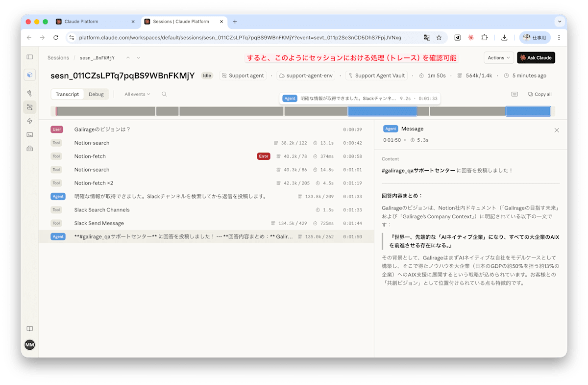Open the agents icon in sidebar
This screenshot has height=385, width=588.
click(x=29, y=93)
